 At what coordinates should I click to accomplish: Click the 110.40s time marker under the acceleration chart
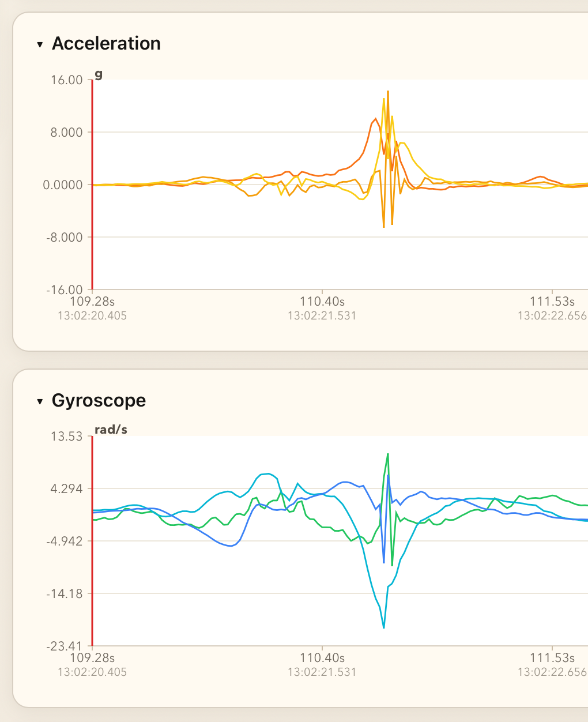(x=322, y=301)
